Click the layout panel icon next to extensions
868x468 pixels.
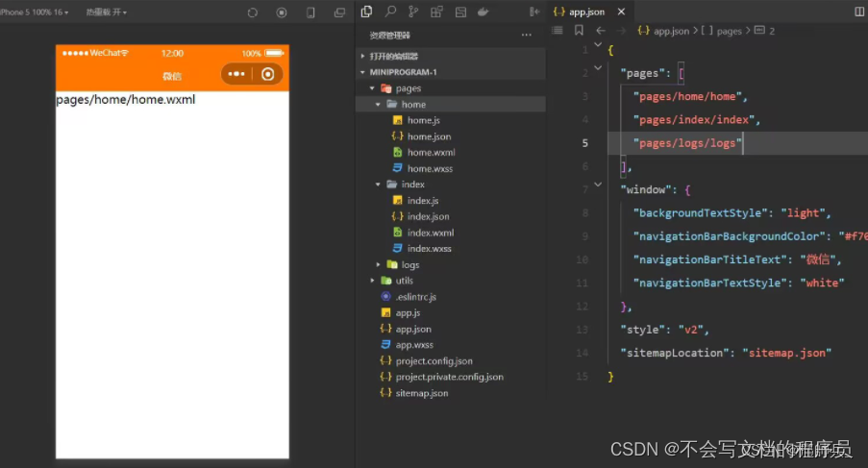click(460, 12)
